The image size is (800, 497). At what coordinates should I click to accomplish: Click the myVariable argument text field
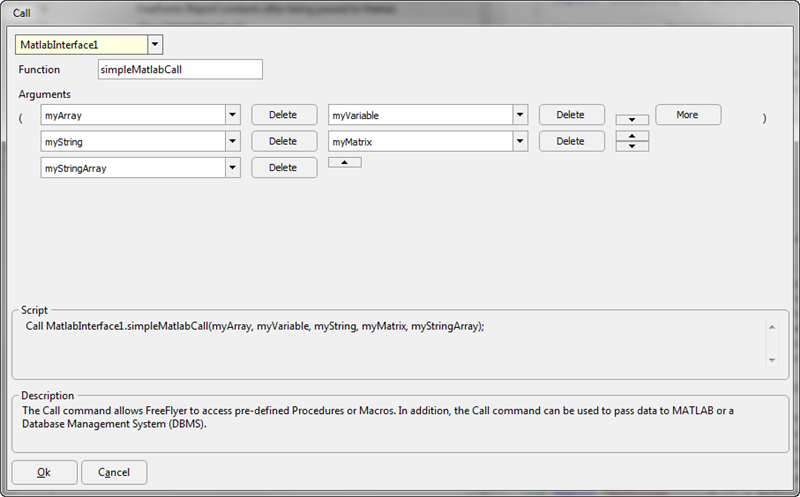[420, 115]
